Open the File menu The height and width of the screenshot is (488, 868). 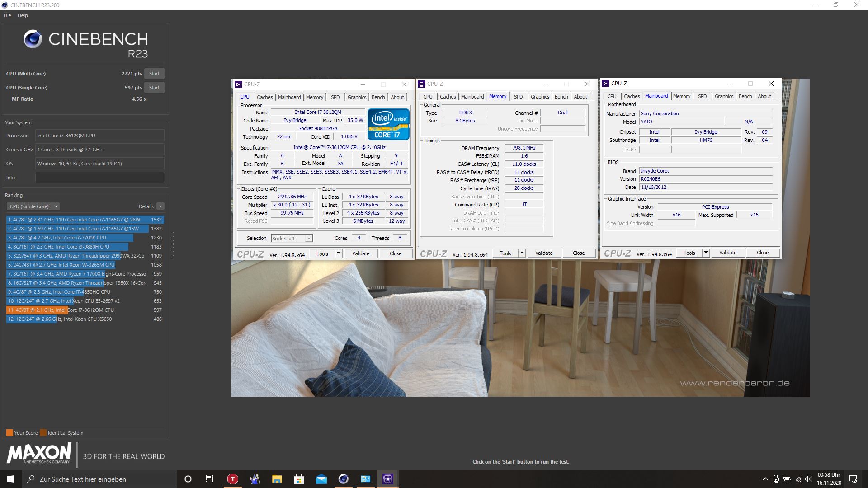click(x=7, y=15)
